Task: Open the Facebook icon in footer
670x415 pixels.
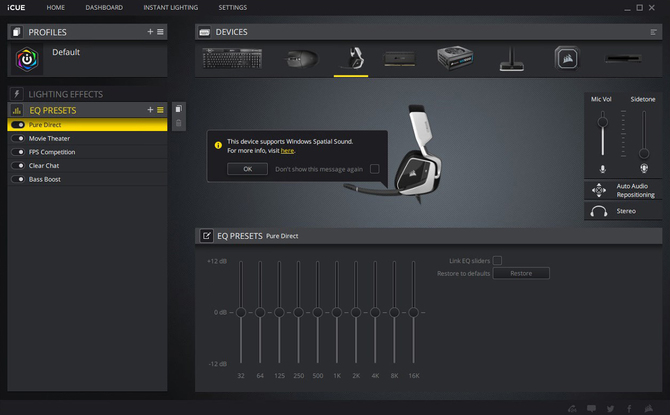Action: point(629,409)
